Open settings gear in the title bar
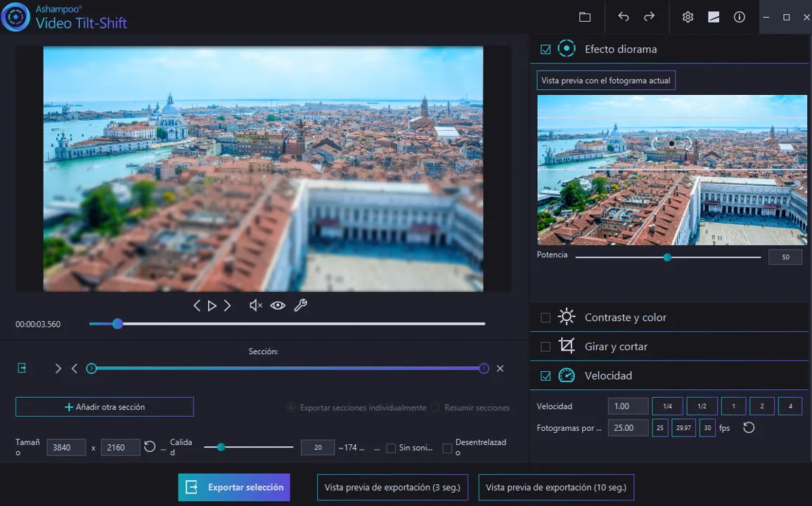 (x=688, y=17)
